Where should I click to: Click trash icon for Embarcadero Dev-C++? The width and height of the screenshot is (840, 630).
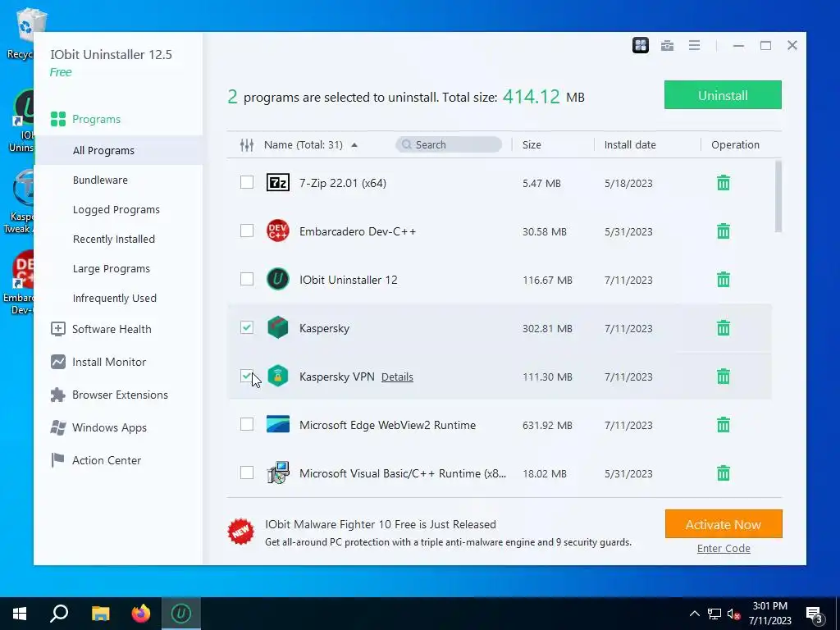point(724,231)
